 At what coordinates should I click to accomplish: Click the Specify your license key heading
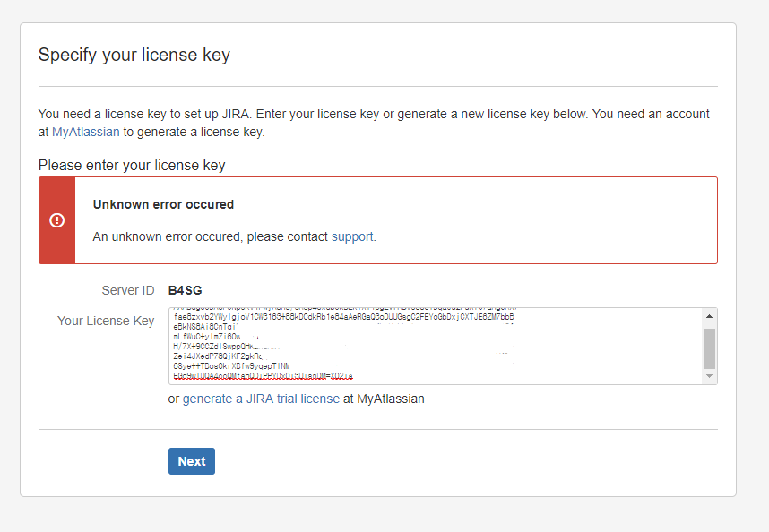(134, 55)
